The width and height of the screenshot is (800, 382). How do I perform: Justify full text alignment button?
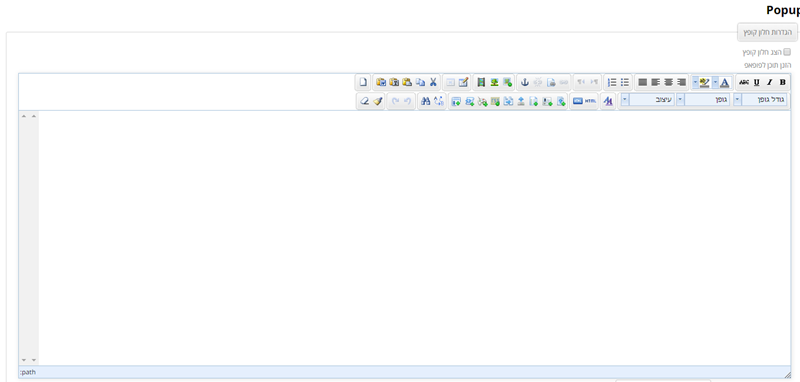pos(643,82)
